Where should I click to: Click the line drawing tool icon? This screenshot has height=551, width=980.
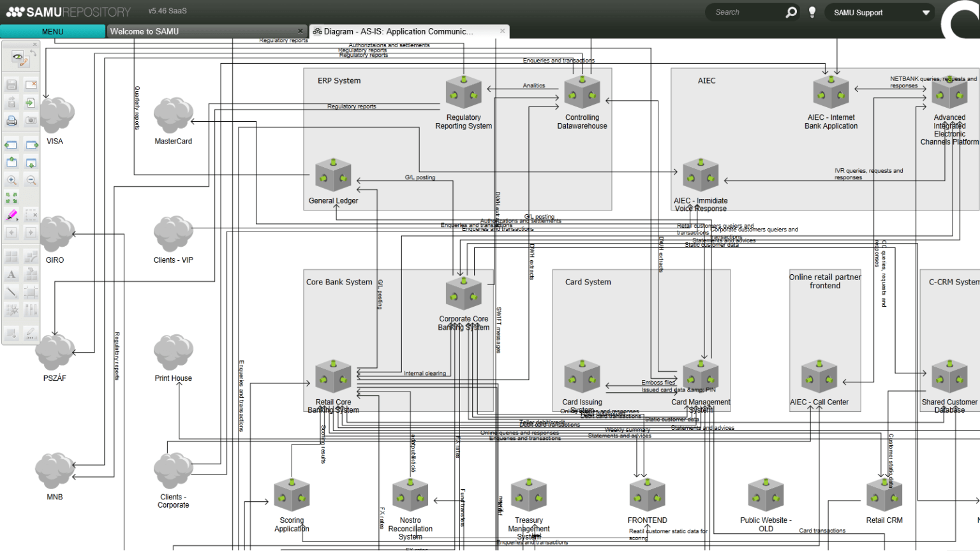click(11, 292)
